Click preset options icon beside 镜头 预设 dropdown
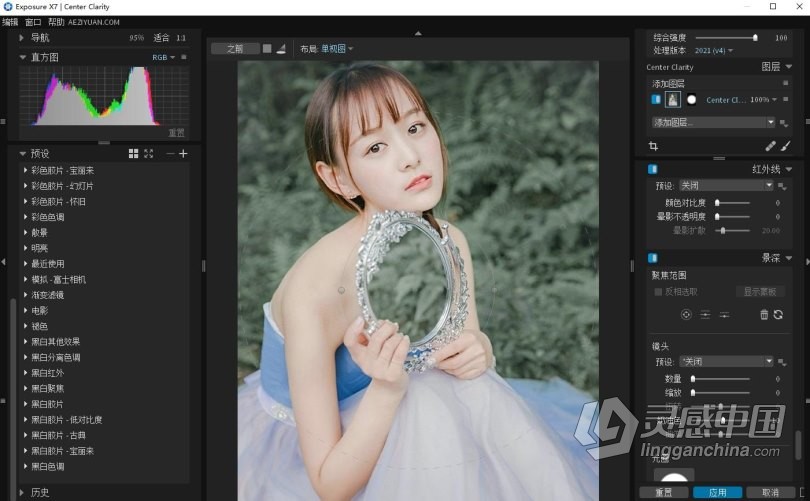The image size is (810, 501). tap(782, 362)
